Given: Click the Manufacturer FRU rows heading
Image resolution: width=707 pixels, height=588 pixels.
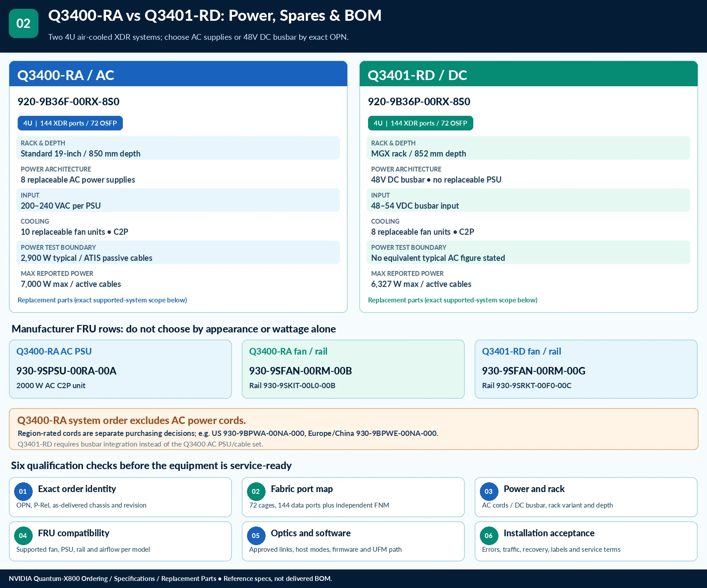Looking at the screenshot, I should [x=174, y=329].
